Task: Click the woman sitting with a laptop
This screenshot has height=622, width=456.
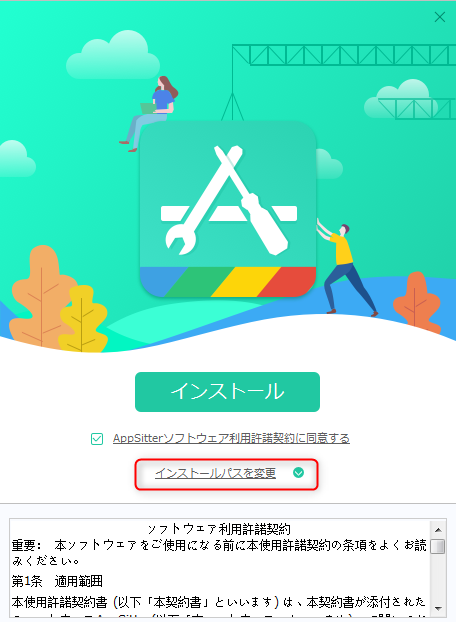Action: [150, 113]
